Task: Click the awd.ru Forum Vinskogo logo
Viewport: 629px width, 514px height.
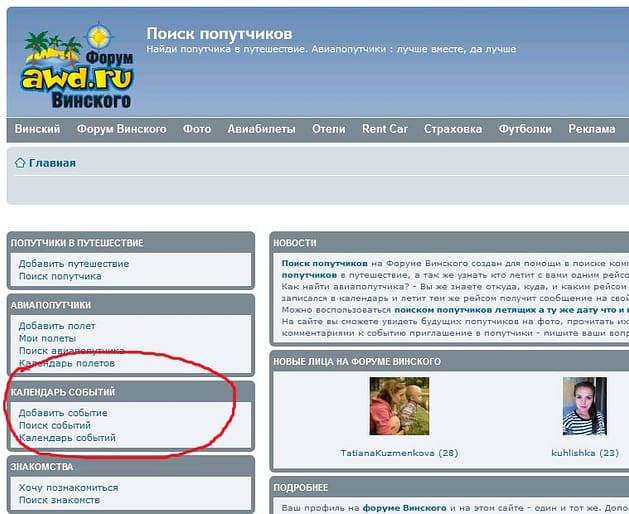Action: [77, 66]
